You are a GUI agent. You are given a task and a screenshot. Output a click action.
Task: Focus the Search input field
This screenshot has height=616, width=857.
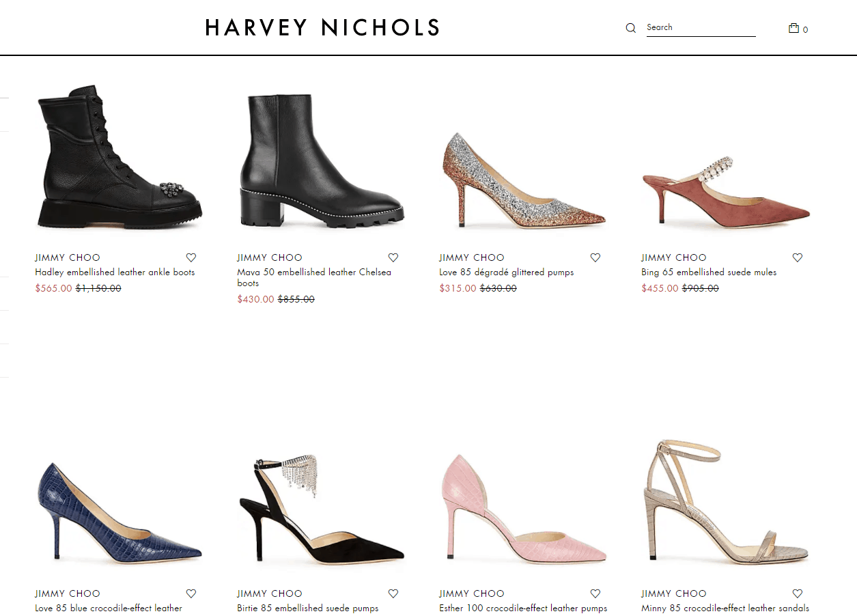pos(701,27)
